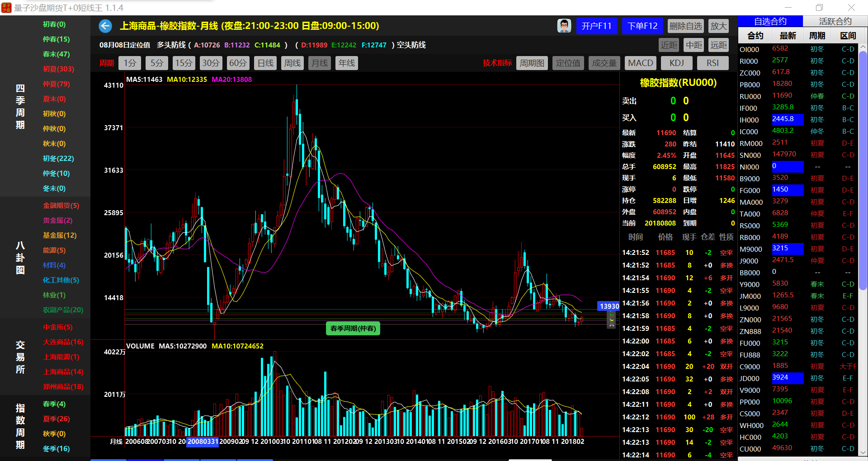Select the ZN888 contract row
Image resolution: width=868 pixels, height=461 pixels.
[x=798, y=331]
